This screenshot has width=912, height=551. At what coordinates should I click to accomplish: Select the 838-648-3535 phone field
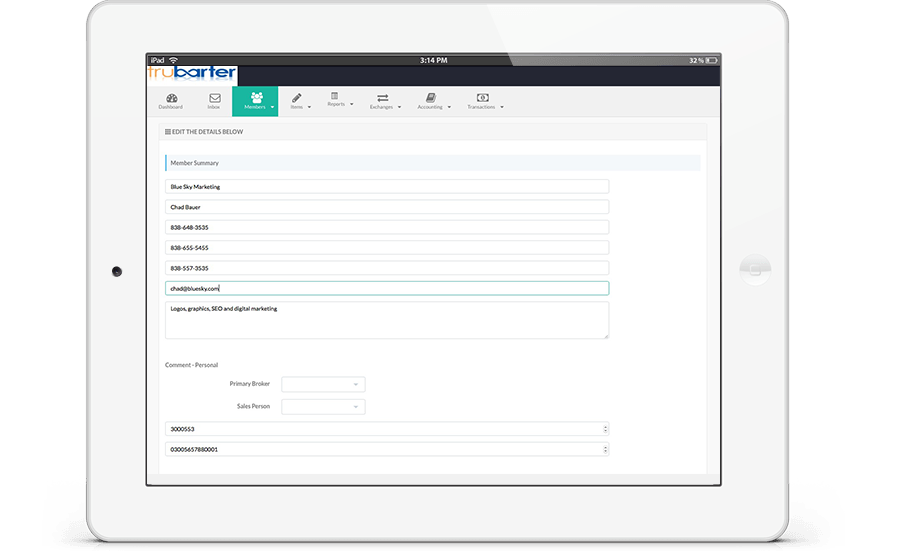coord(386,227)
